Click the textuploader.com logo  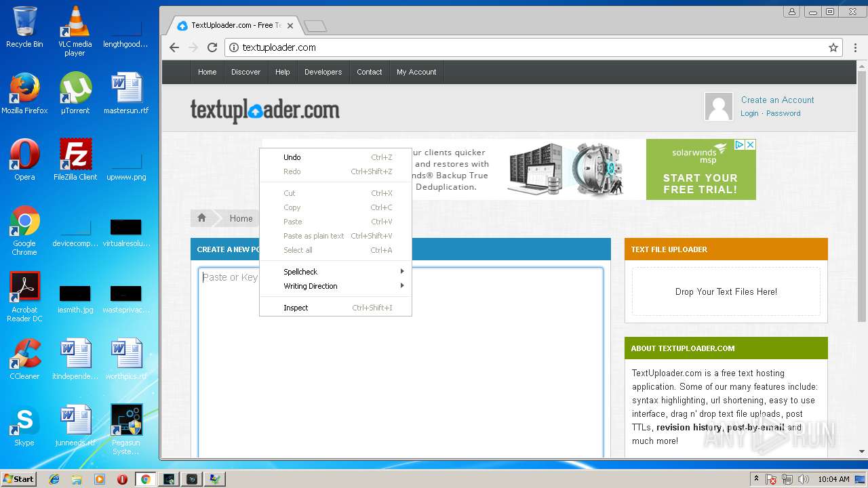(x=264, y=110)
